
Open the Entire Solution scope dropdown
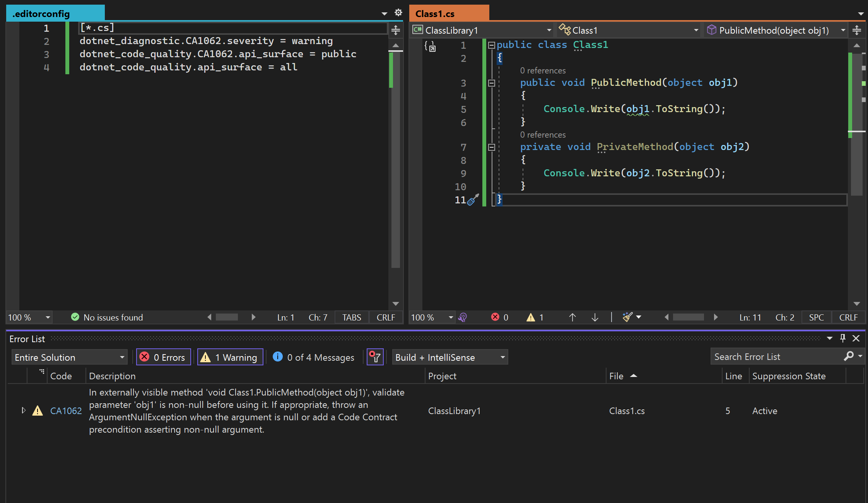tap(69, 357)
